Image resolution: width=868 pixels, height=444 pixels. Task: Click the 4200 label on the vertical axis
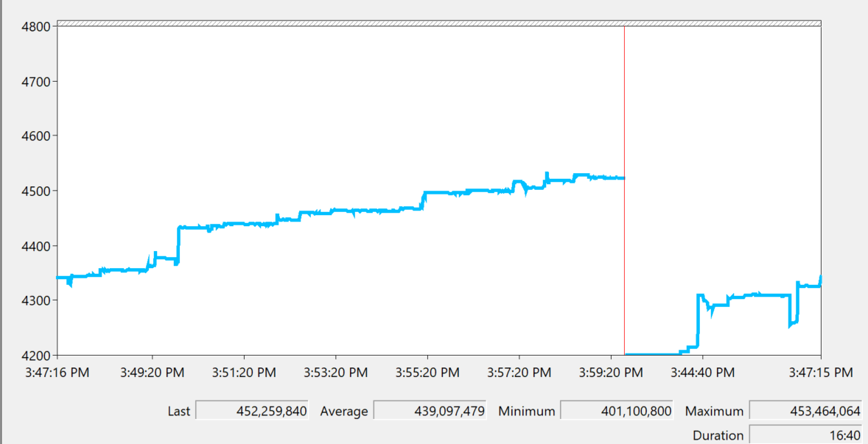[35, 356]
